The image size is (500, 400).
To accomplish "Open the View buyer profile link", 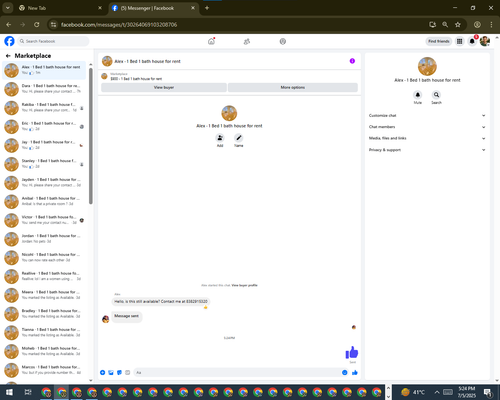I will [x=244, y=285].
